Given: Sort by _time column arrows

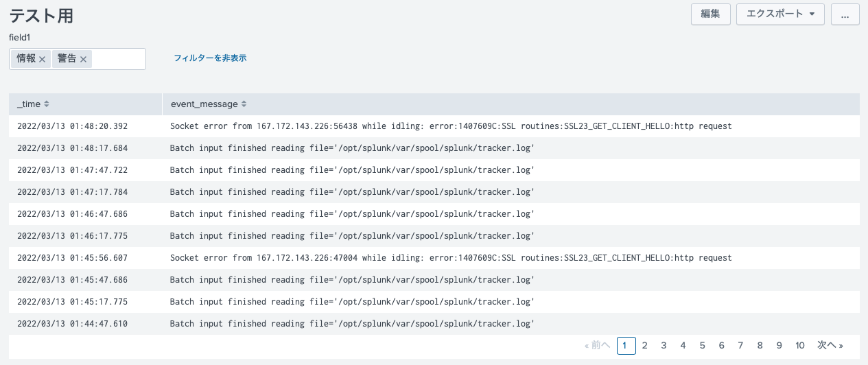Looking at the screenshot, I should 47,104.
